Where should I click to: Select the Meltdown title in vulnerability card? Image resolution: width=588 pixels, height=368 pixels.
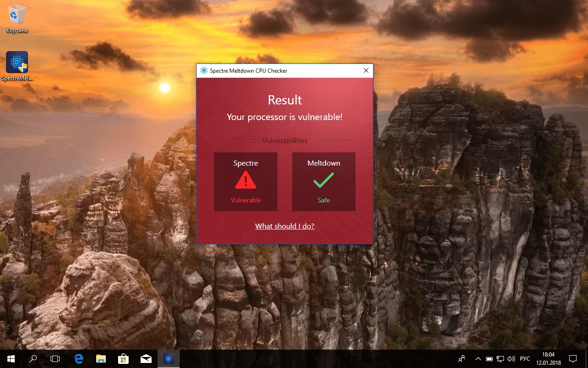pyautogui.click(x=324, y=163)
